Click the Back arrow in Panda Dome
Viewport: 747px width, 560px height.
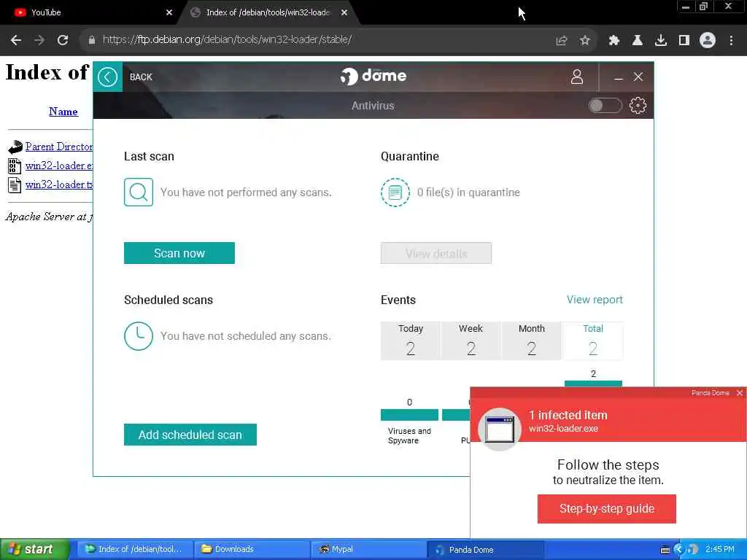tap(108, 77)
